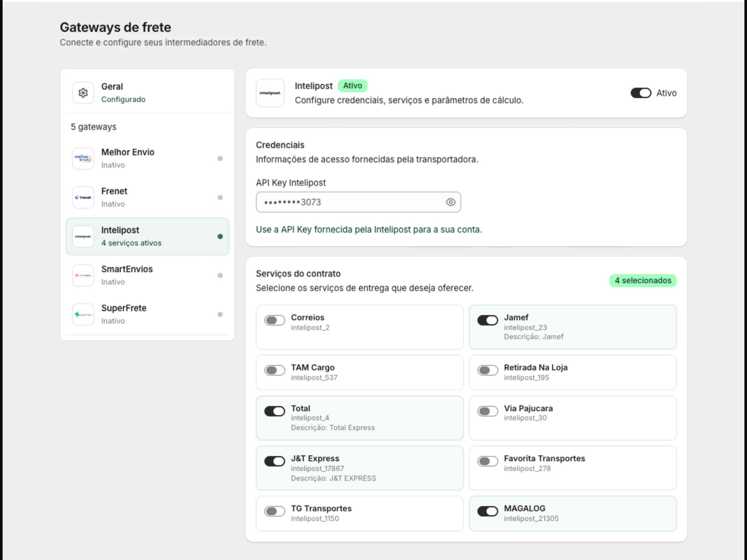
Task: Click the 'Use a API Key fornecida' hint
Action: point(369,230)
